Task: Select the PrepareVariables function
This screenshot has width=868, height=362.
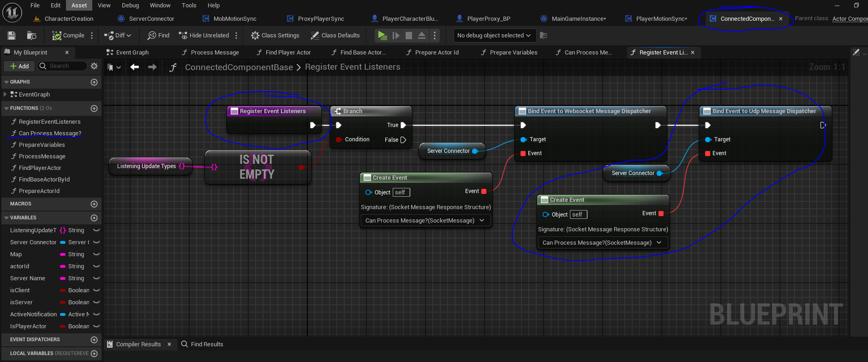Action: (x=42, y=145)
